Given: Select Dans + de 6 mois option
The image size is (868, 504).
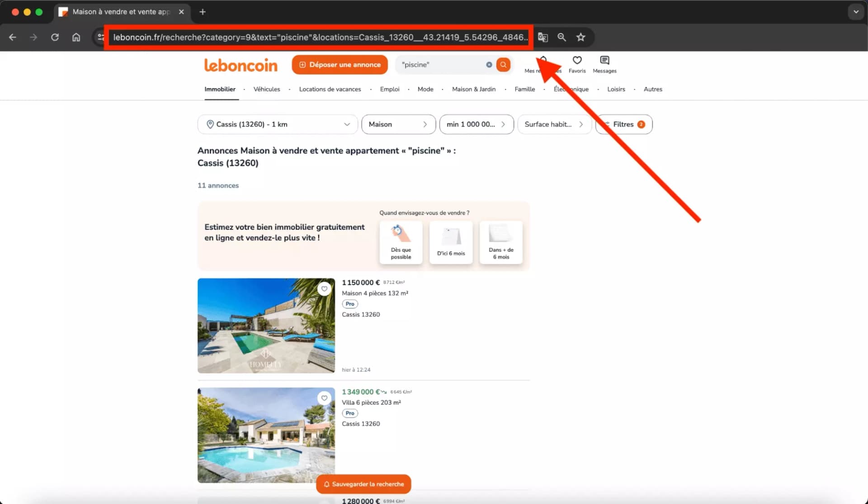Looking at the screenshot, I should coord(501,242).
